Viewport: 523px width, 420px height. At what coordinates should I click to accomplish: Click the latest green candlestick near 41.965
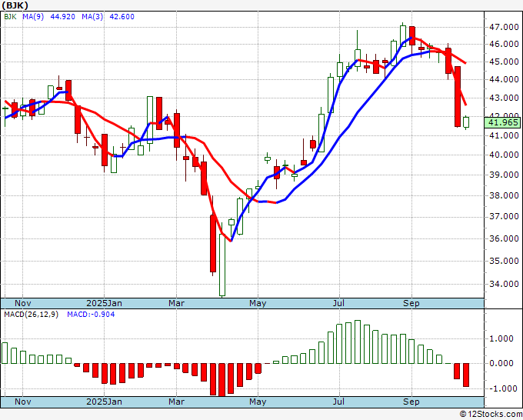pyautogui.click(x=466, y=122)
